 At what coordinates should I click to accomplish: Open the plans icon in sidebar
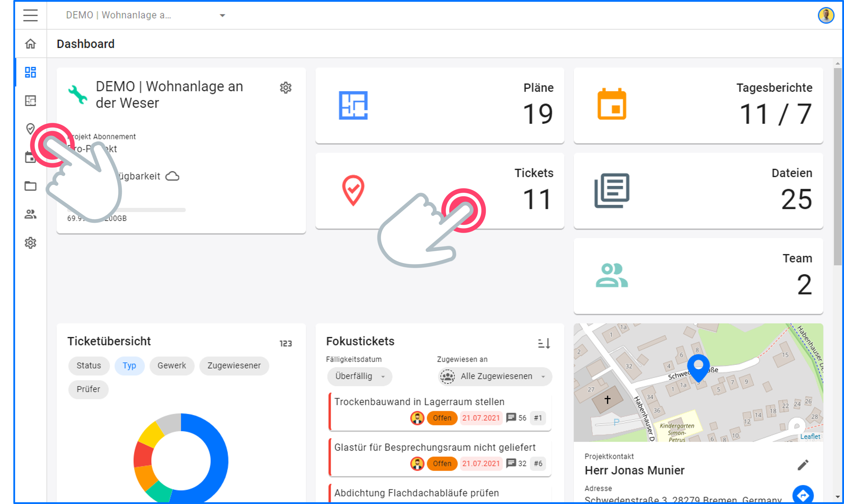coord(30,101)
